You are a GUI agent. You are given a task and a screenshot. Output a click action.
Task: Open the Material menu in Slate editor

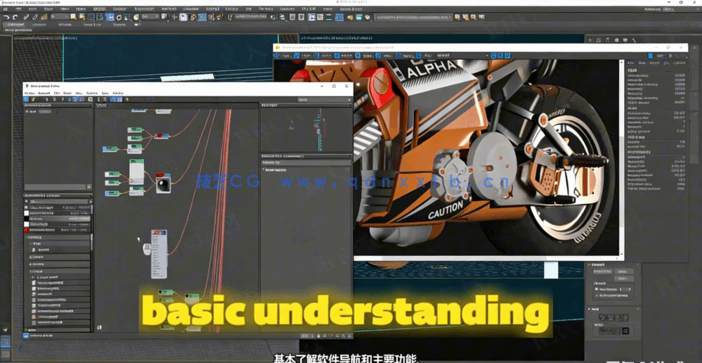[x=44, y=93]
